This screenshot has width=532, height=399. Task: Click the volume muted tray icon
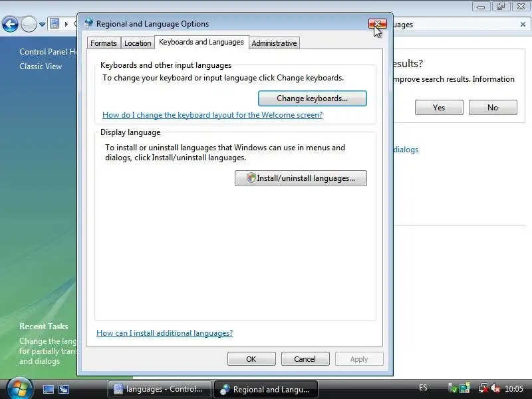[495, 388]
